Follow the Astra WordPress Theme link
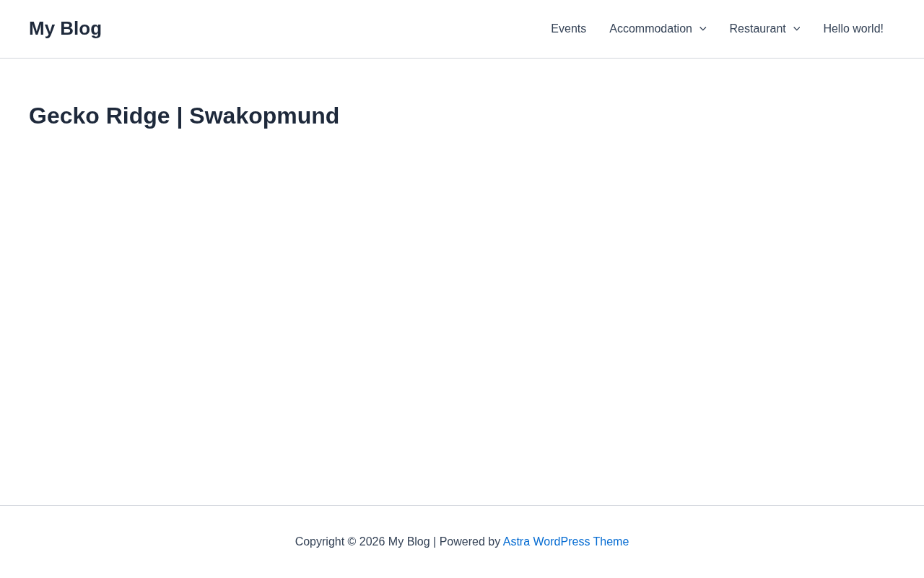 coord(566,542)
